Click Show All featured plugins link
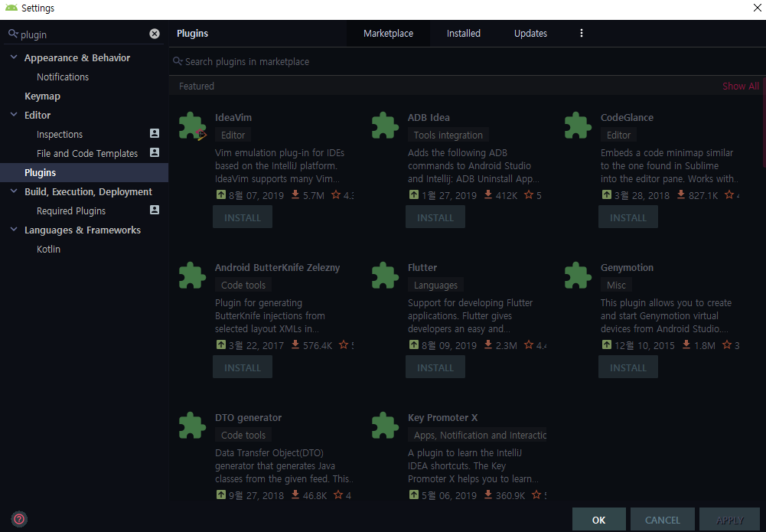 pos(741,86)
